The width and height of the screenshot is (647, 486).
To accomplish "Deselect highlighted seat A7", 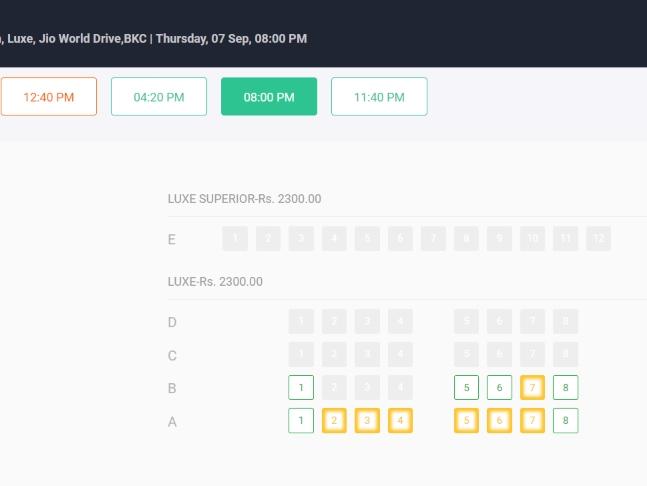I will coord(532,420).
